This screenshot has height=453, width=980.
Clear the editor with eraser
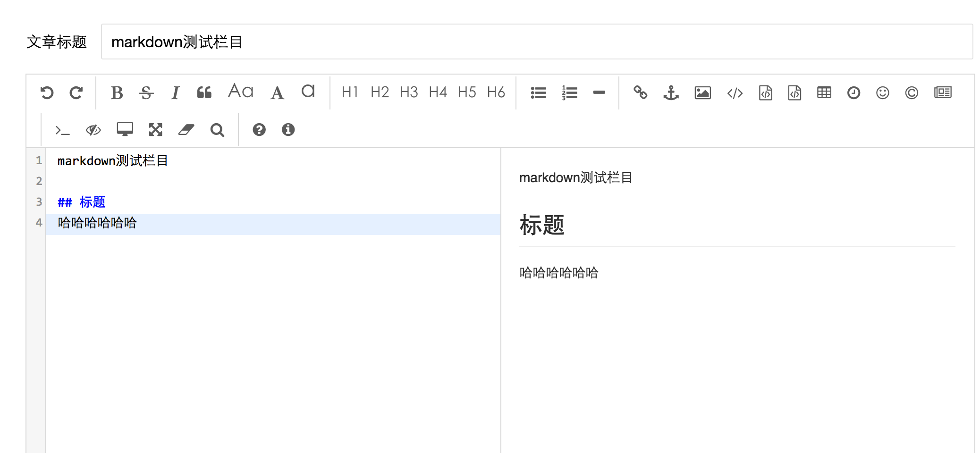tap(186, 130)
